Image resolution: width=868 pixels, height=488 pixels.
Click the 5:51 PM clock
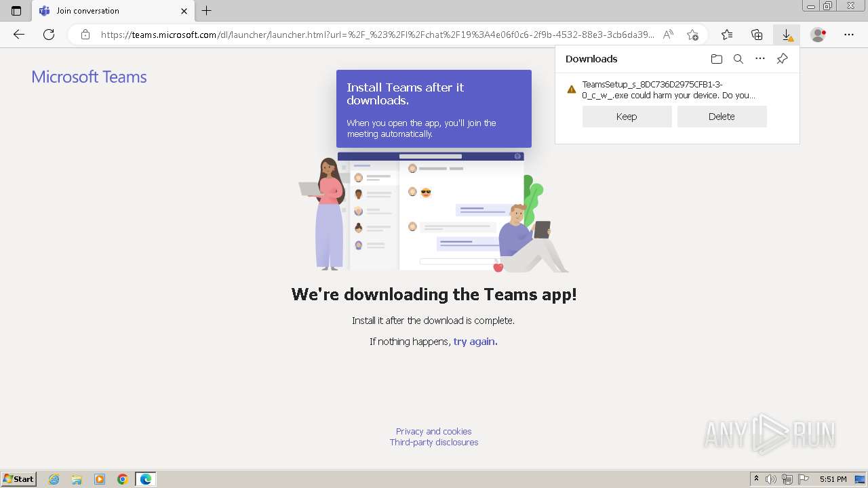(x=833, y=479)
